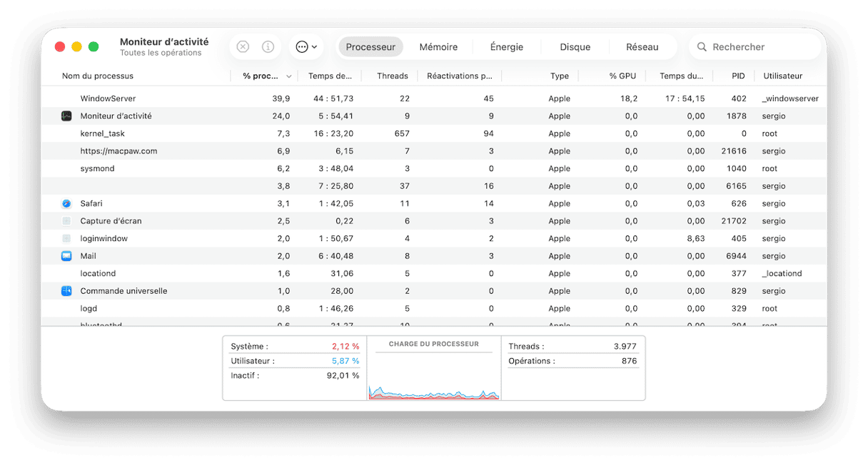Viewport: 868px width, 465px height.
Task: Click the Safari compass icon in list
Action: (66, 203)
